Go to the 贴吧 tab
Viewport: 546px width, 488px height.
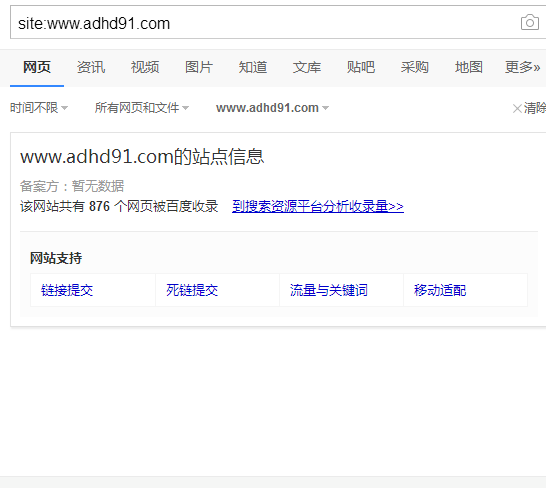pyautogui.click(x=361, y=67)
